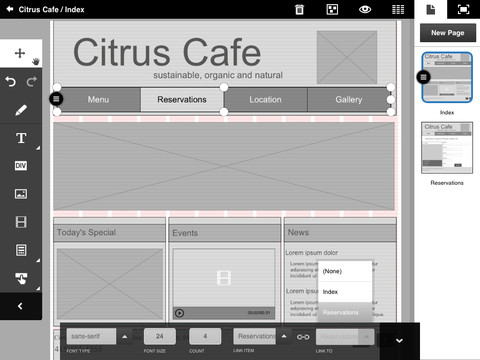Click the New Page button

pyautogui.click(x=448, y=33)
